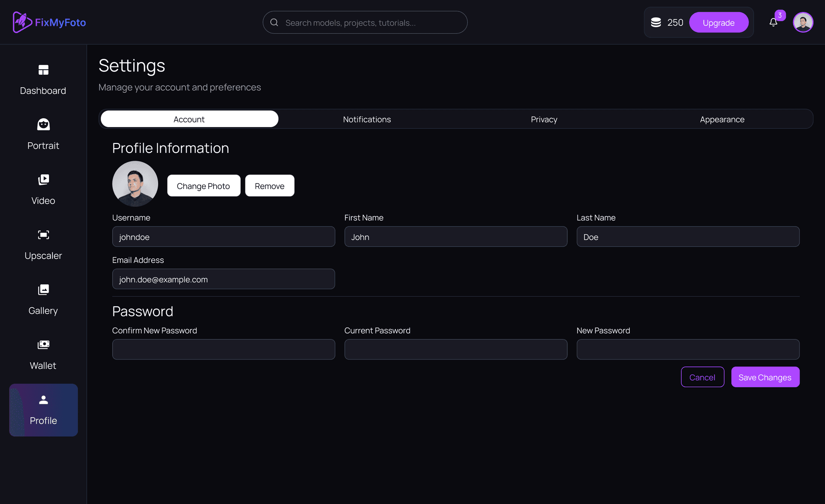Click the search models input field
The height and width of the screenshot is (504, 825).
pyautogui.click(x=370, y=22)
